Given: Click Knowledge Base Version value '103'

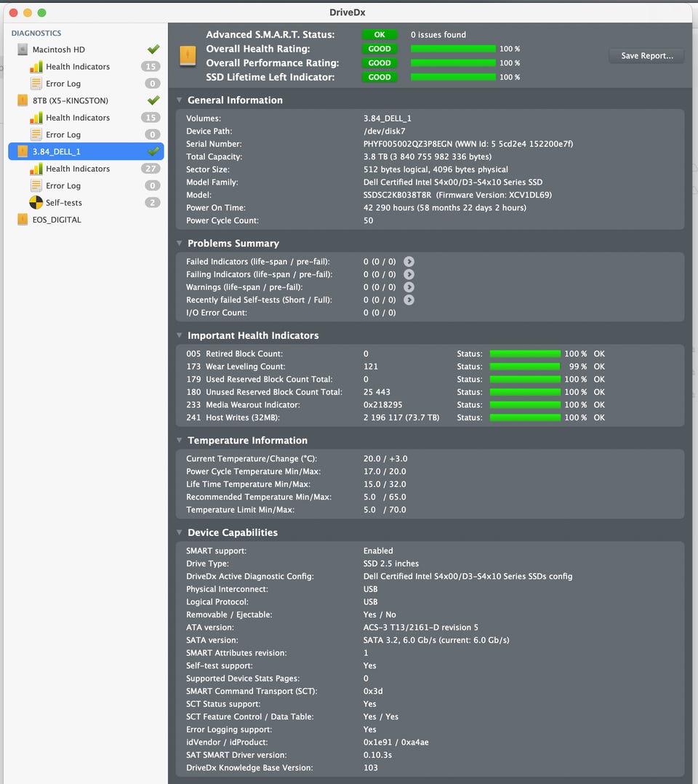Looking at the screenshot, I should coord(371,768).
